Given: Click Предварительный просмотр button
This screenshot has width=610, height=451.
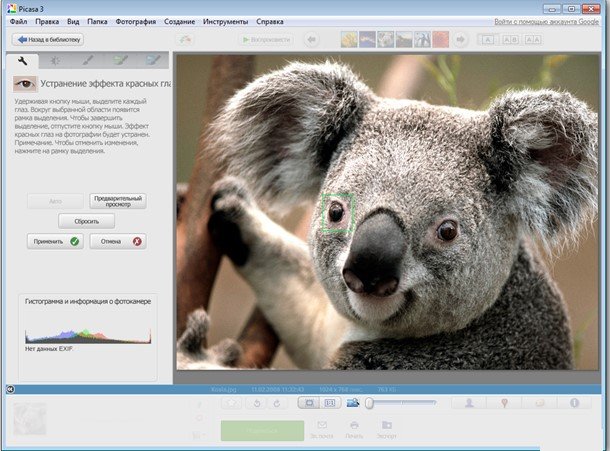Looking at the screenshot, I should click(x=118, y=201).
